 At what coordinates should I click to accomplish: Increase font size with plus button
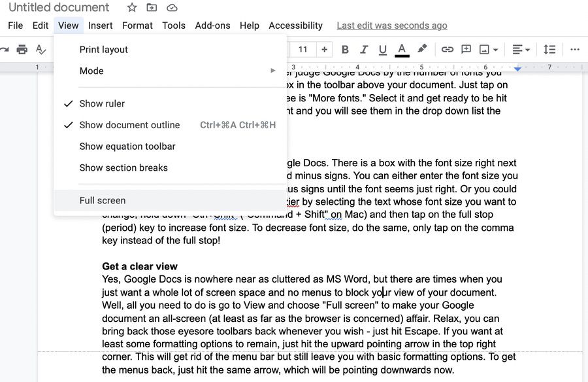click(324, 49)
